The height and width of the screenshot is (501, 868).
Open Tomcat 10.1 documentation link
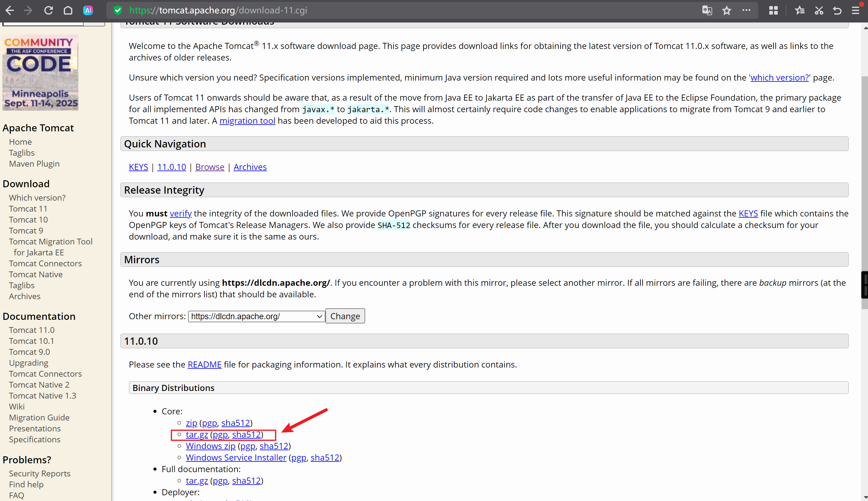tap(31, 341)
